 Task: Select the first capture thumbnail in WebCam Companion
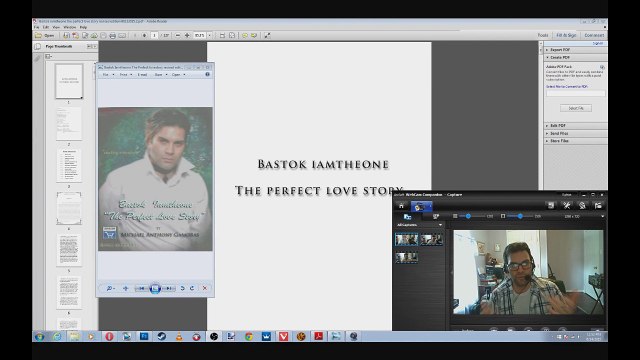pos(406,239)
